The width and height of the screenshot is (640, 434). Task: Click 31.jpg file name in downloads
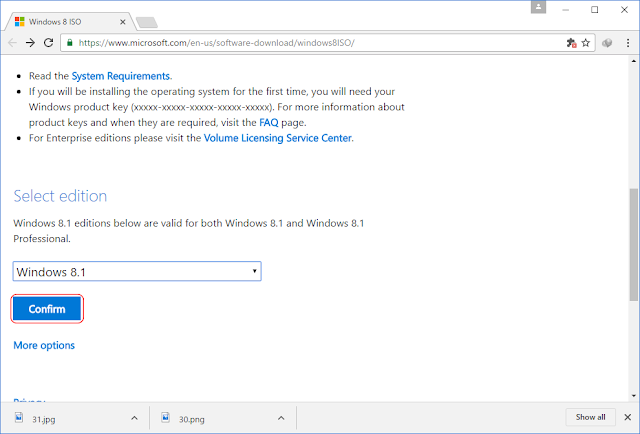coord(44,419)
